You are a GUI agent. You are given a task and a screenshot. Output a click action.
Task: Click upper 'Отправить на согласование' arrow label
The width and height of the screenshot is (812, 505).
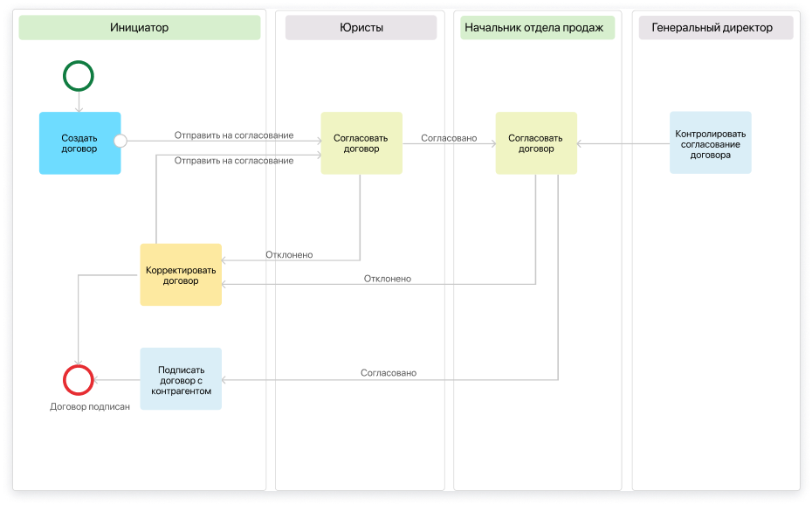click(x=233, y=135)
